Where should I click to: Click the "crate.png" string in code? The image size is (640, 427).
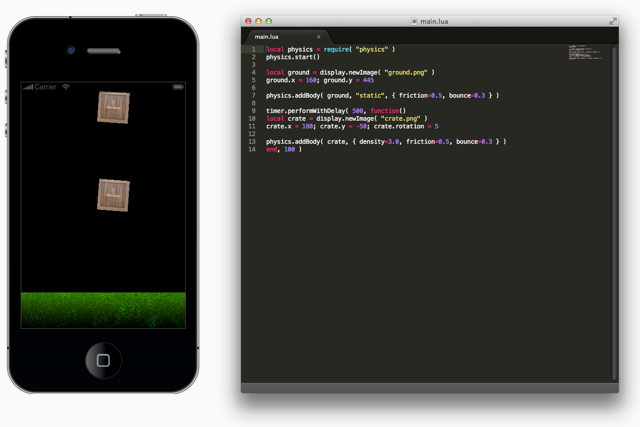[402, 119]
